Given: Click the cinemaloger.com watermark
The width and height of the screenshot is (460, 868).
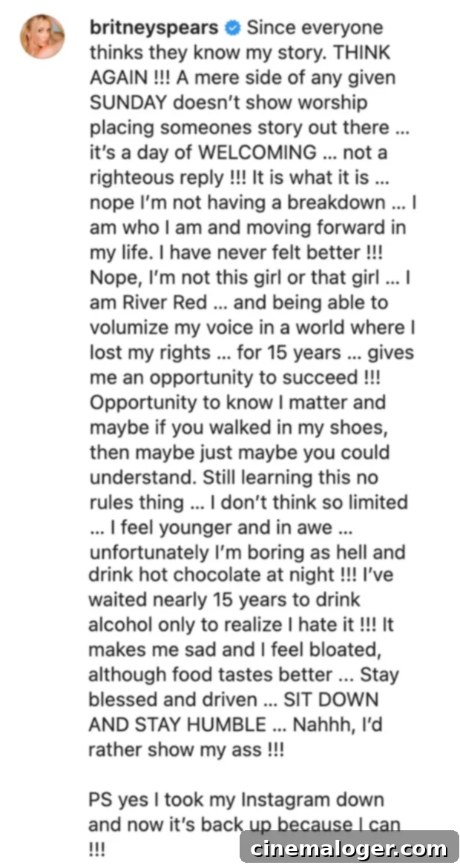Looking at the screenshot, I should coord(349,848).
